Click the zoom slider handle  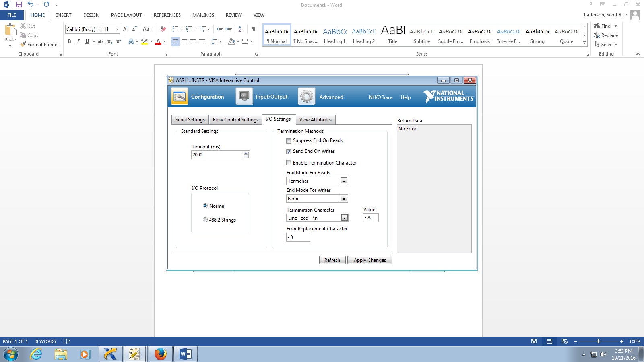[599, 341]
